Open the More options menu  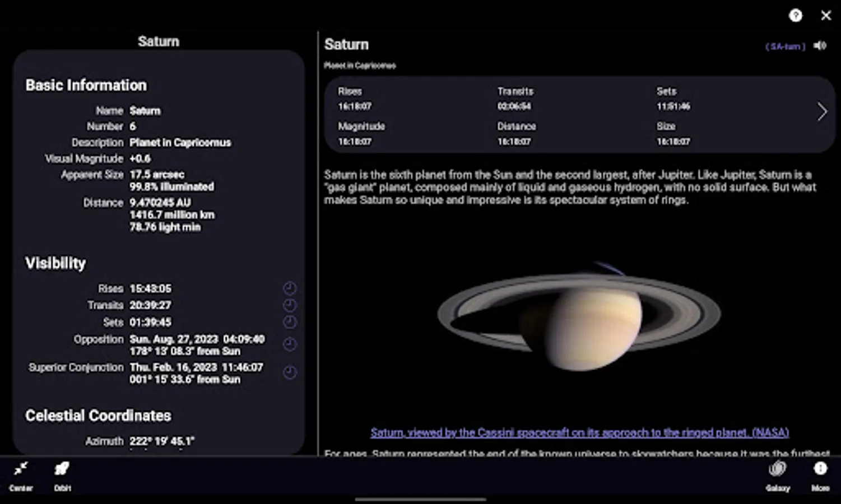(x=820, y=473)
